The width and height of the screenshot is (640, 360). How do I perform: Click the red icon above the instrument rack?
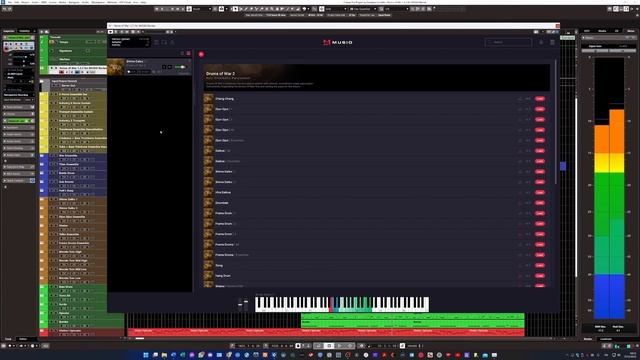pos(189,53)
